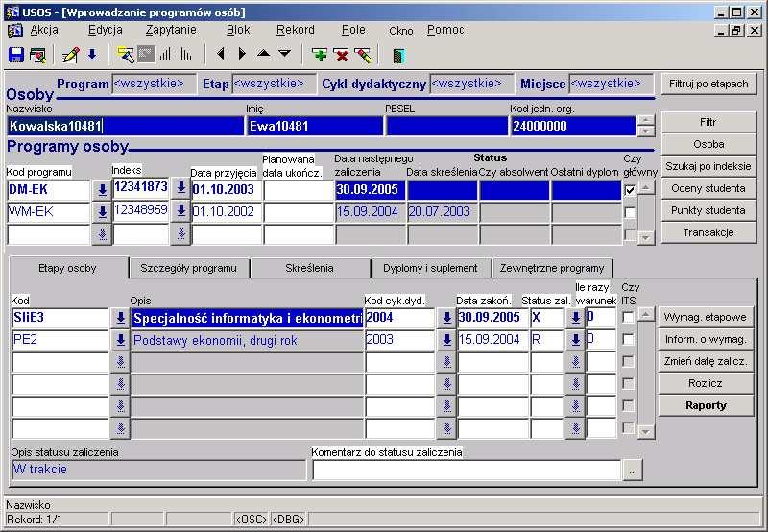Image resolution: width=768 pixels, height=532 pixels.
Task: Click the form clear icon beside save
Action: click(x=37, y=55)
